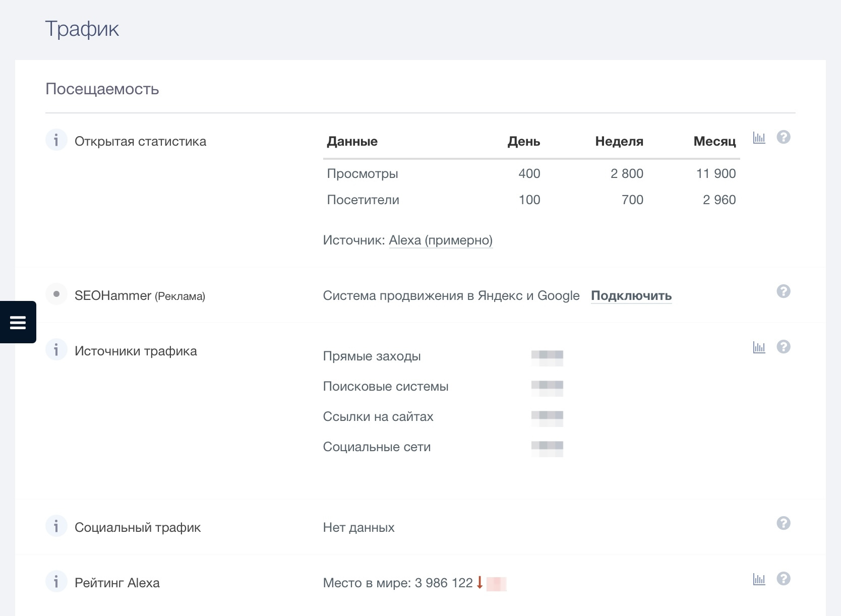
Task: Click the bullet icon beside SEOHammer
Action: tap(56, 294)
